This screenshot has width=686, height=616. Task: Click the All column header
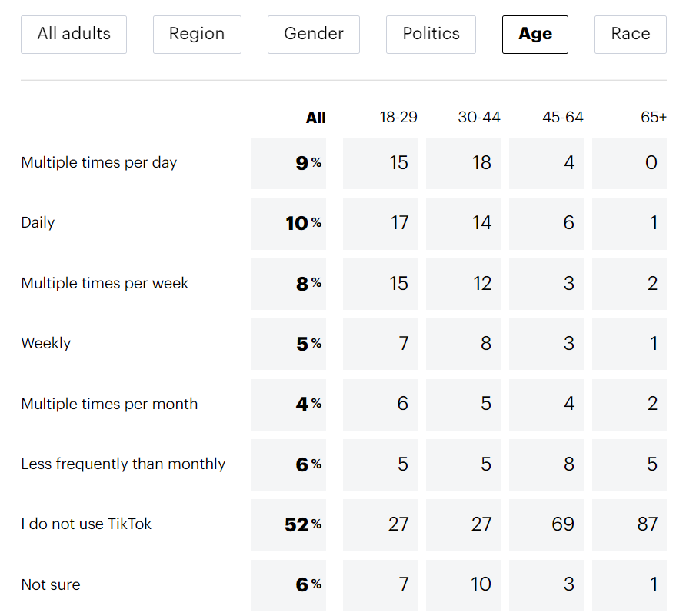tap(315, 118)
